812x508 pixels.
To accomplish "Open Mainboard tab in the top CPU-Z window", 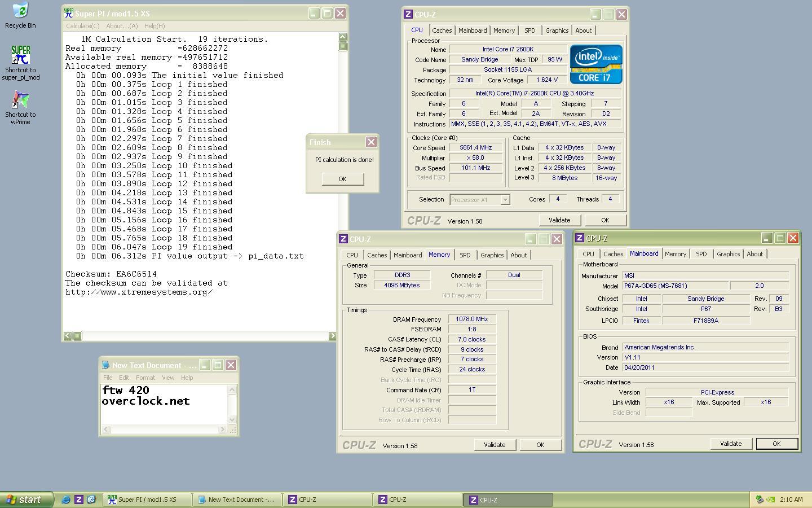I will click(x=473, y=30).
